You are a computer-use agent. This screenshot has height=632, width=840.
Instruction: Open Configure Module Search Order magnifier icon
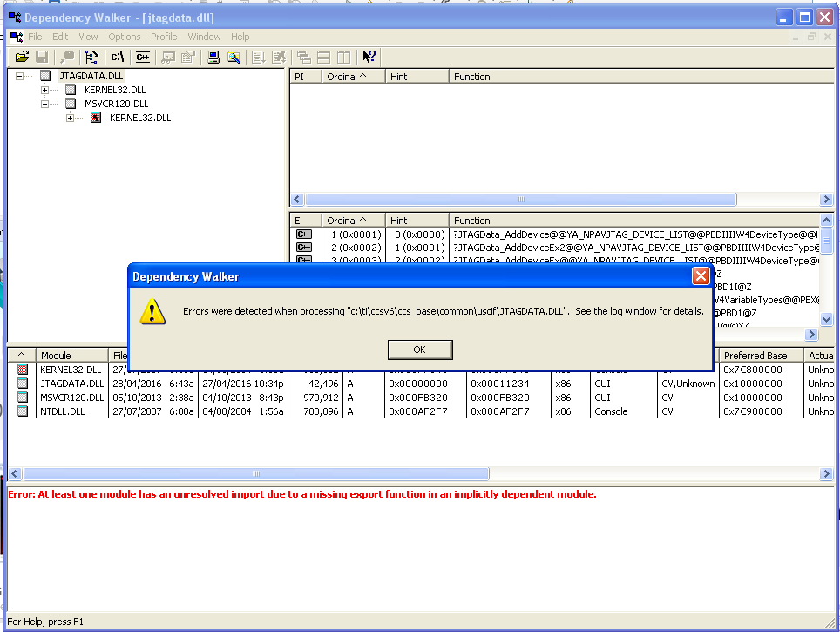tap(234, 57)
